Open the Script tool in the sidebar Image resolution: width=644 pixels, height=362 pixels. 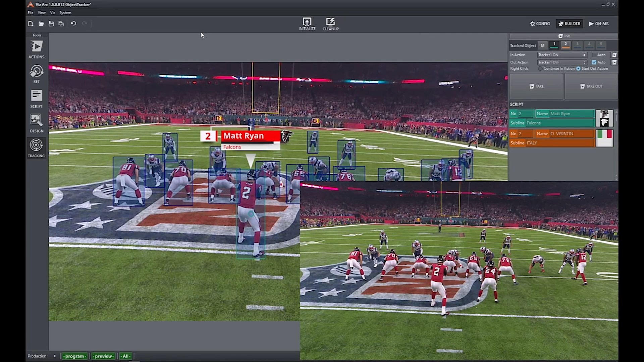click(x=36, y=99)
